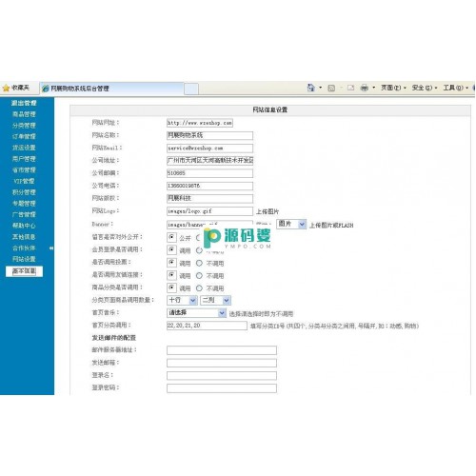This screenshot has height=476, width=476.
Task: Select 不调用 for 是否调用投票
Action: pyautogui.click(x=199, y=263)
